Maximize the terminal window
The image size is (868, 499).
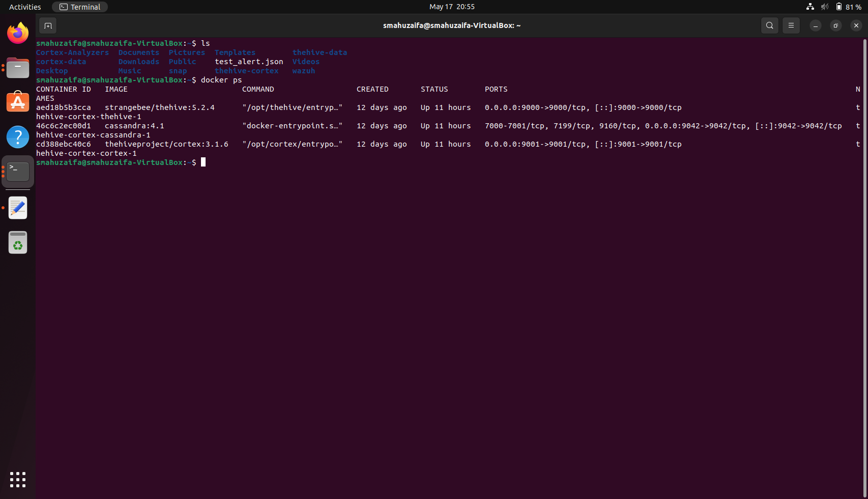pyautogui.click(x=835, y=25)
